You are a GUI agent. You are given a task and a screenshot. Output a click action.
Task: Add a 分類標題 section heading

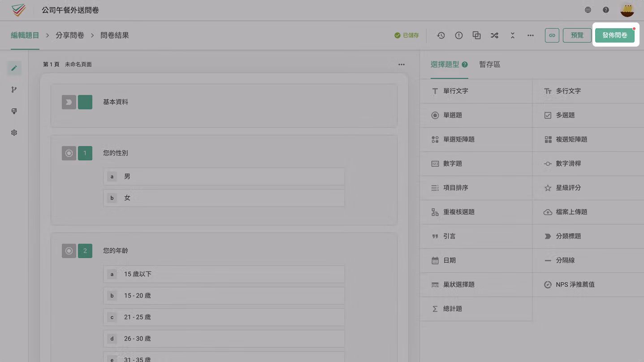[588, 236]
